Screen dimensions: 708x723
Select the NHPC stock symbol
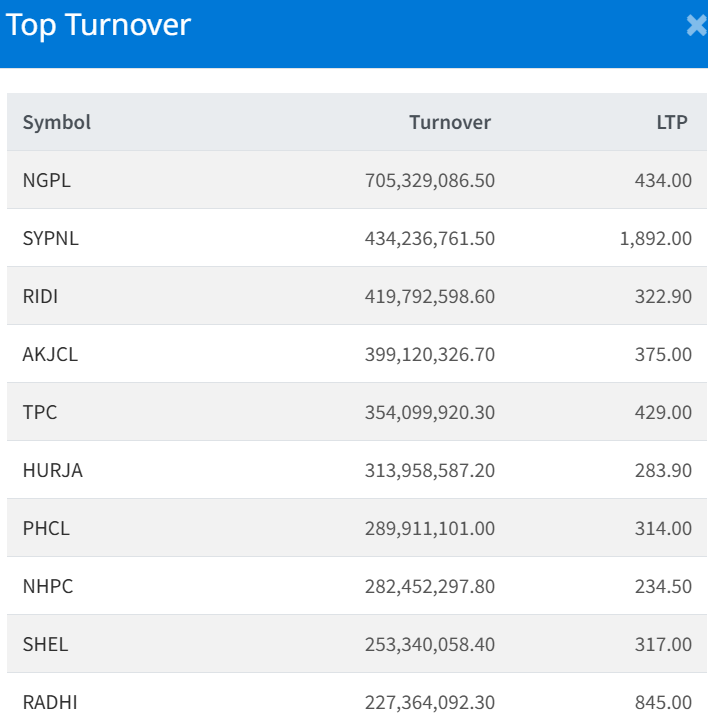click(48, 586)
